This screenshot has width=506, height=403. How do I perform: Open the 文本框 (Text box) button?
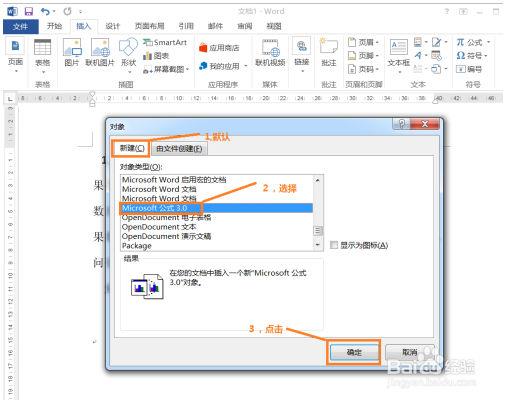pos(399,56)
